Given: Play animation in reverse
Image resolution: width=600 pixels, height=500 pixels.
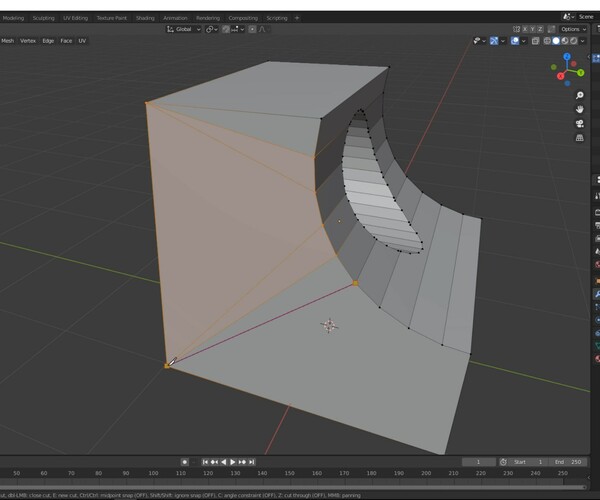Looking at the screenshot, I should tap(224, 462).
